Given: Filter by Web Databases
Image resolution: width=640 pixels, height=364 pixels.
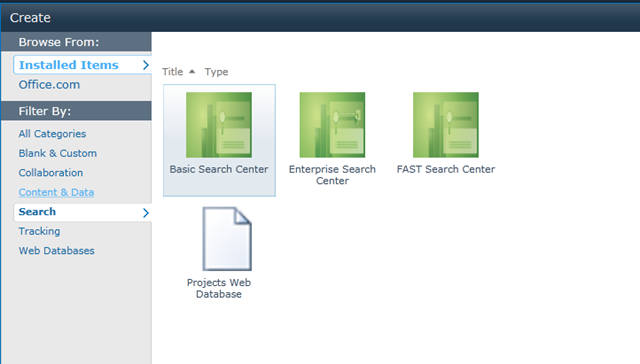Looking at the screenshot, I should coord(56,251).
